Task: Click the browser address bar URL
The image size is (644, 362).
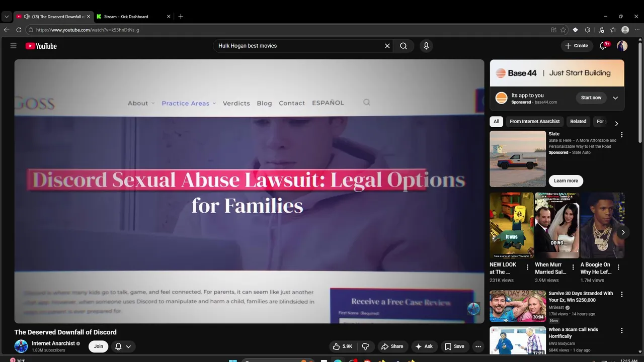Action: click(87, 30)
